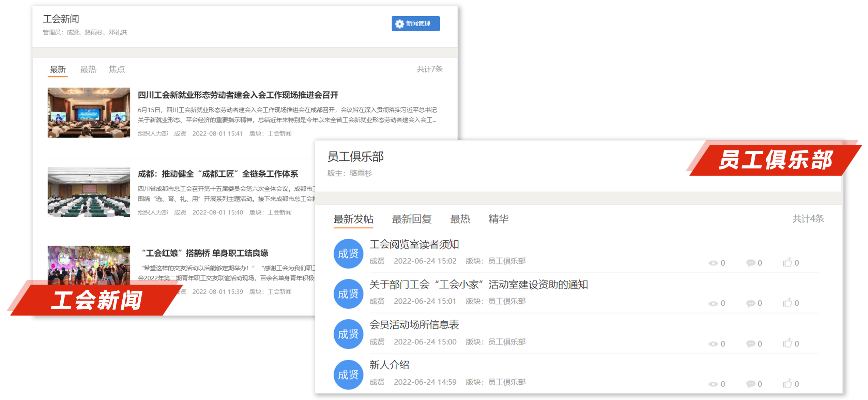Open thumbnail of 四川工会新就业形态 news article
The width and height of the screenshot is (868, 400).
[x=89, y=113]
